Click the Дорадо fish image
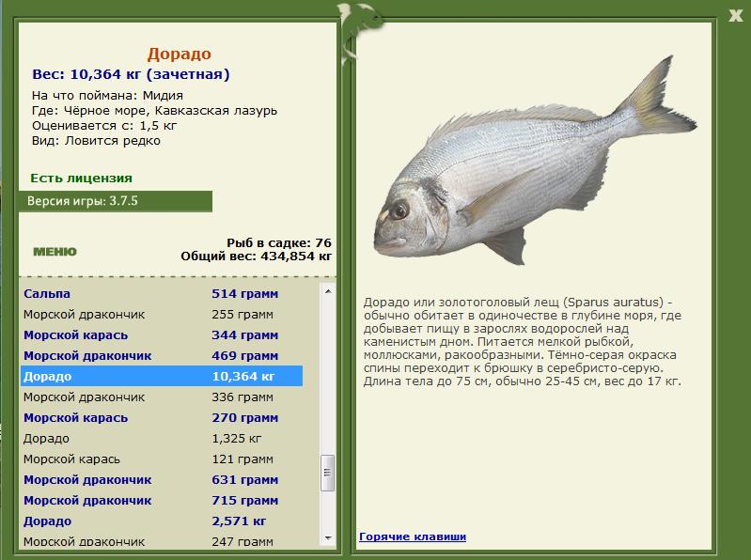 pos(535,161)
